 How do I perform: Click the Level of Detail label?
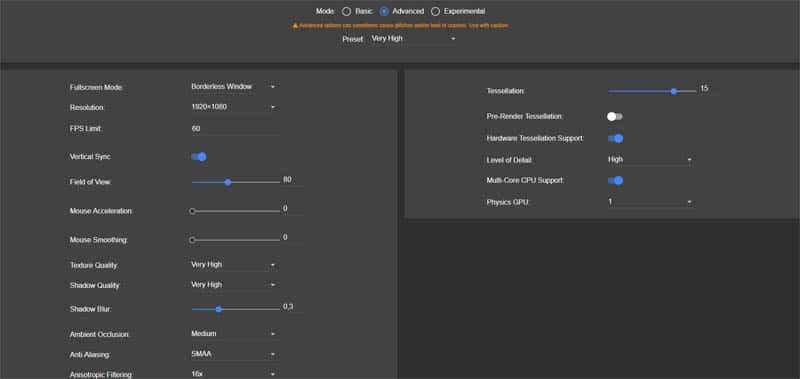click(509, 160)
